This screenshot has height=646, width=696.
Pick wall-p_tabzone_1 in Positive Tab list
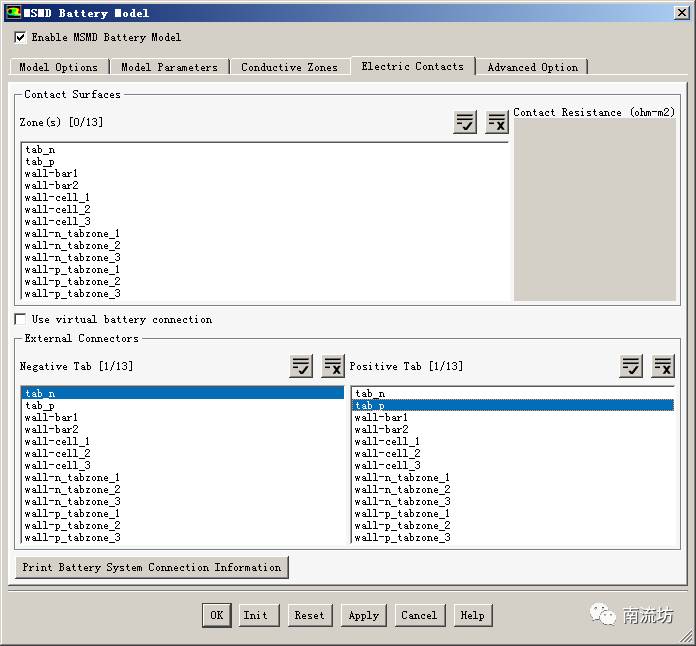click(401, 513)
